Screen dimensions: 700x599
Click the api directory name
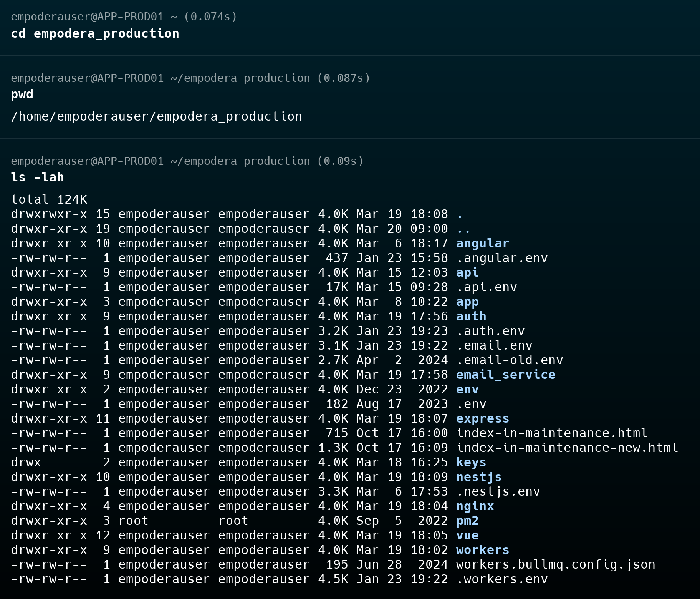click(x=467, y=272)
